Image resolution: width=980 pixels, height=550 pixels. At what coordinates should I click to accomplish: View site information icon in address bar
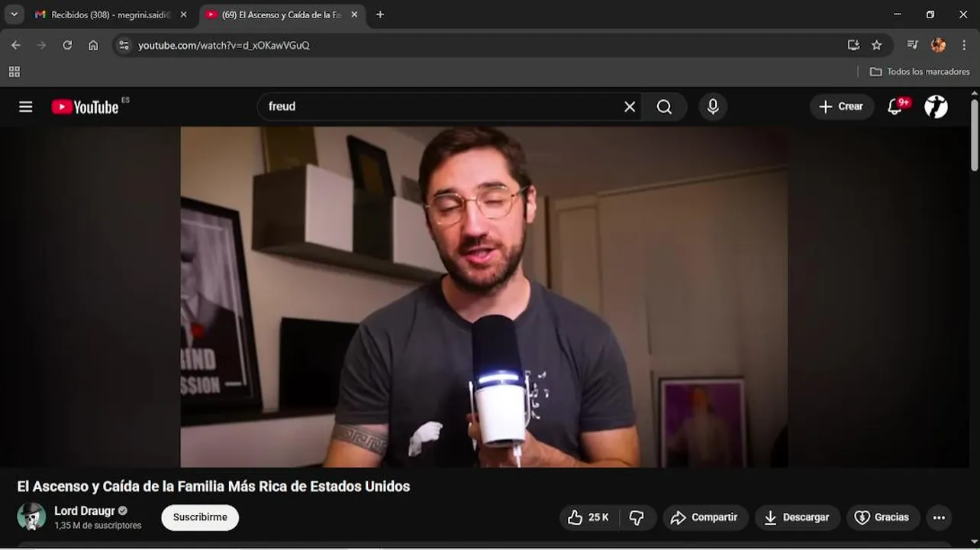click(124, 45)
